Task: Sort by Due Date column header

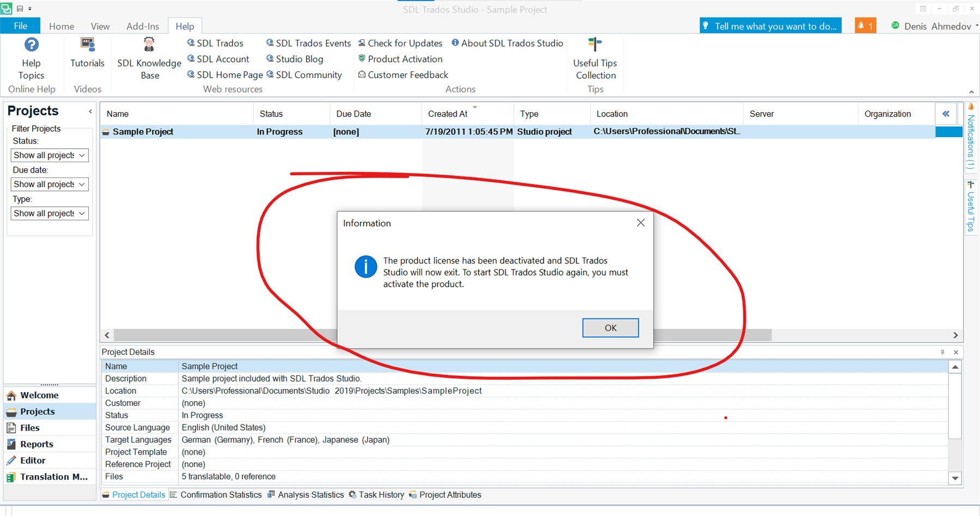Action: pyautogui.click(x=376, y=114)
